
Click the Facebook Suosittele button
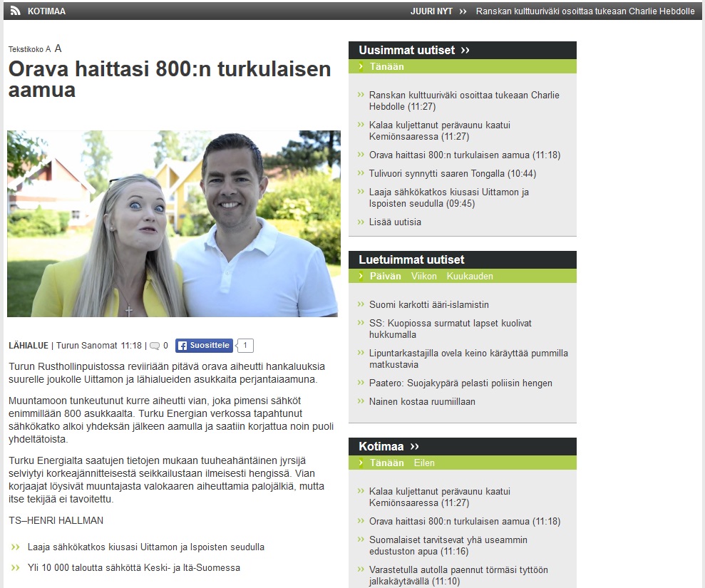tap(205, 346)
